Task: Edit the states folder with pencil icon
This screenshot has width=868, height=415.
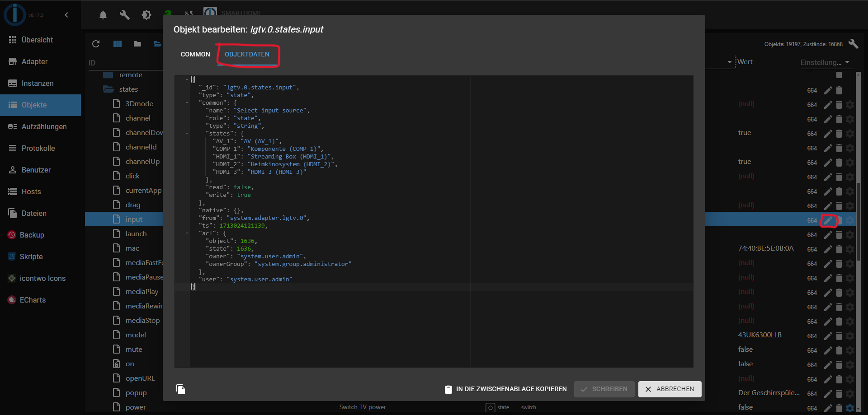Action: 828,90
